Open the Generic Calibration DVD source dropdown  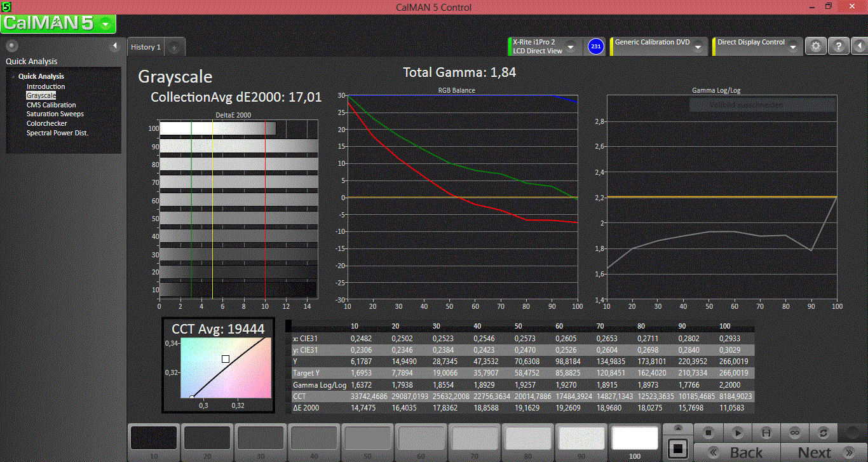698,47
